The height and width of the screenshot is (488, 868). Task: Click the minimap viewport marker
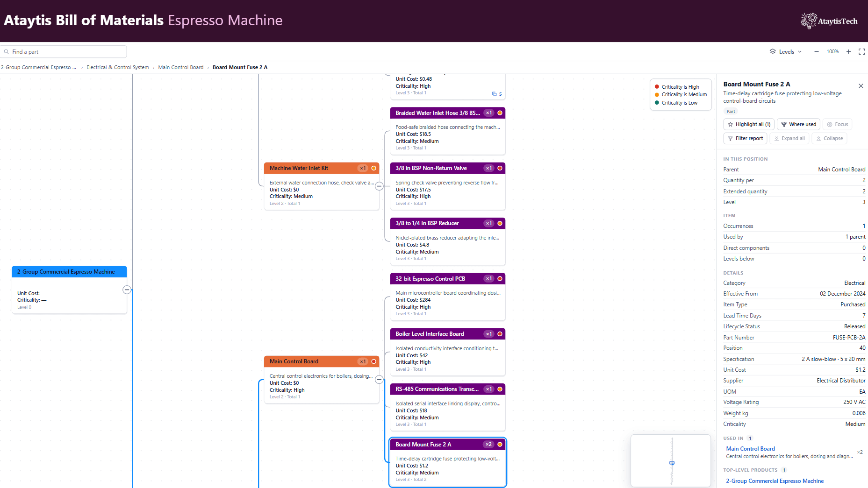pyautogui.click(x=672, y=463)
